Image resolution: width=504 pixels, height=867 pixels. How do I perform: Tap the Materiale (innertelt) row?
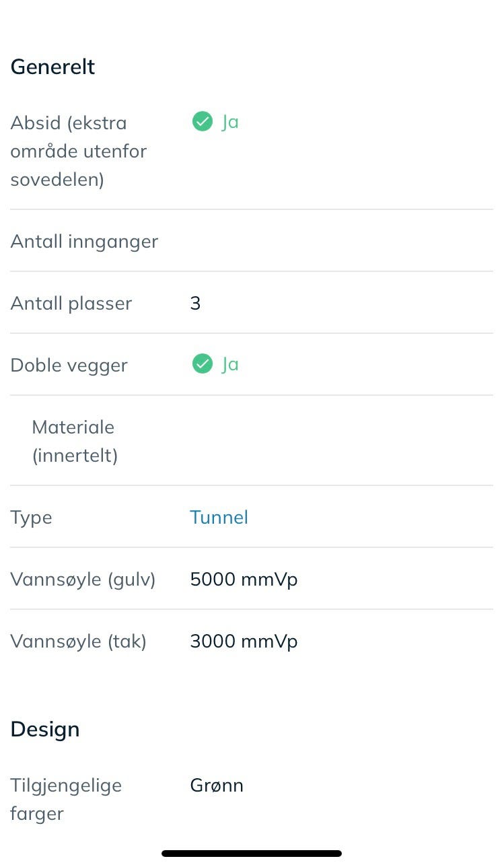[252, 441]
